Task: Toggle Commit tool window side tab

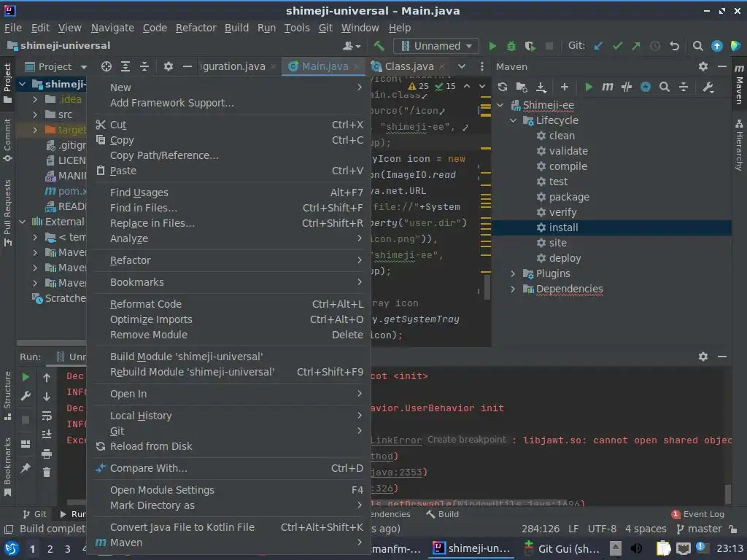Action: click(x=7, y=140)
